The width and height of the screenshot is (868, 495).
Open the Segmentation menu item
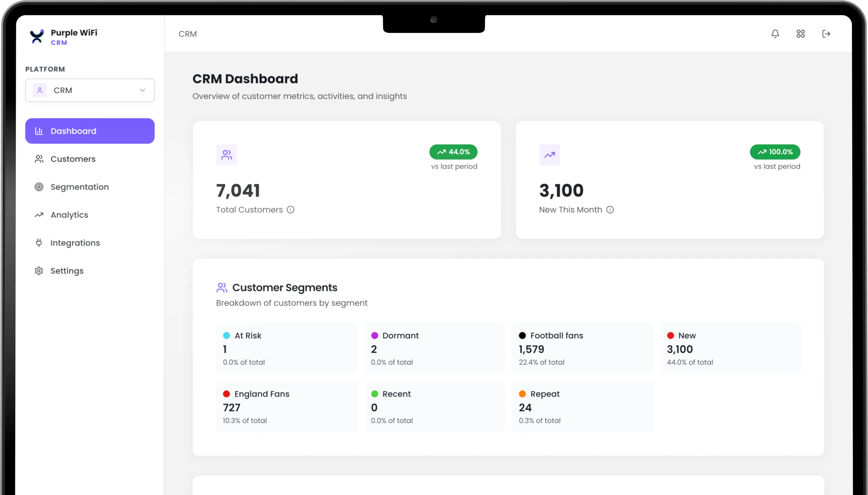(90, 187)
